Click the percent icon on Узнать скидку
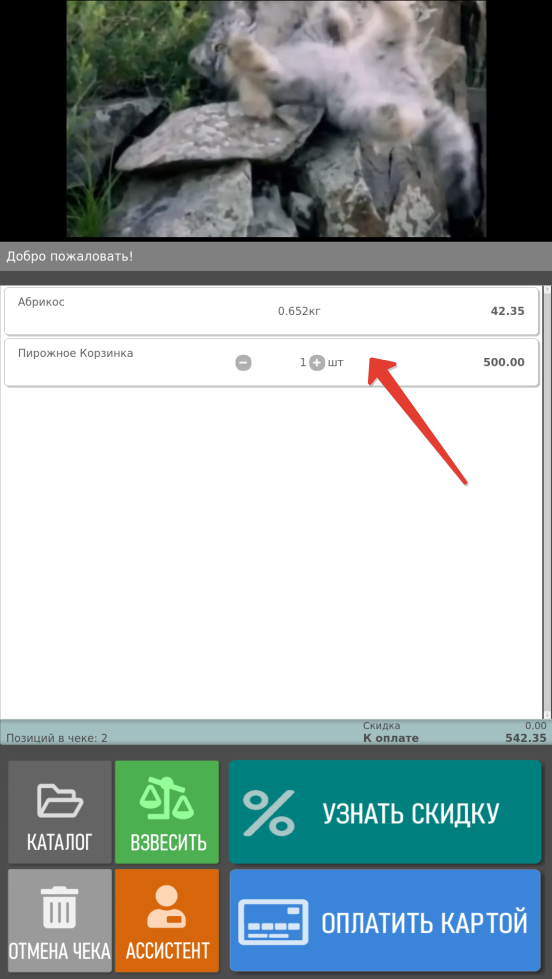Viewport: 552px width, 979px height. tap(269, 812)
